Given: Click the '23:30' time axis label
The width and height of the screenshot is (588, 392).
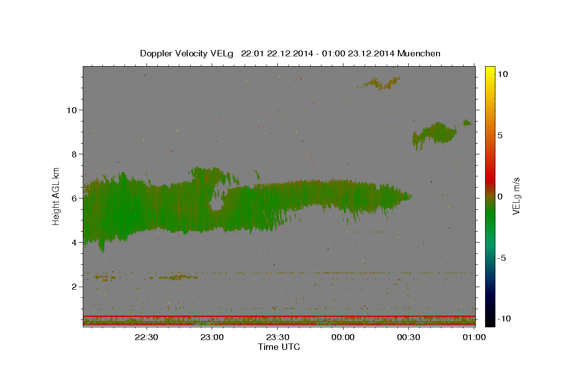Looking at the screenshot, I should [277, 337].
